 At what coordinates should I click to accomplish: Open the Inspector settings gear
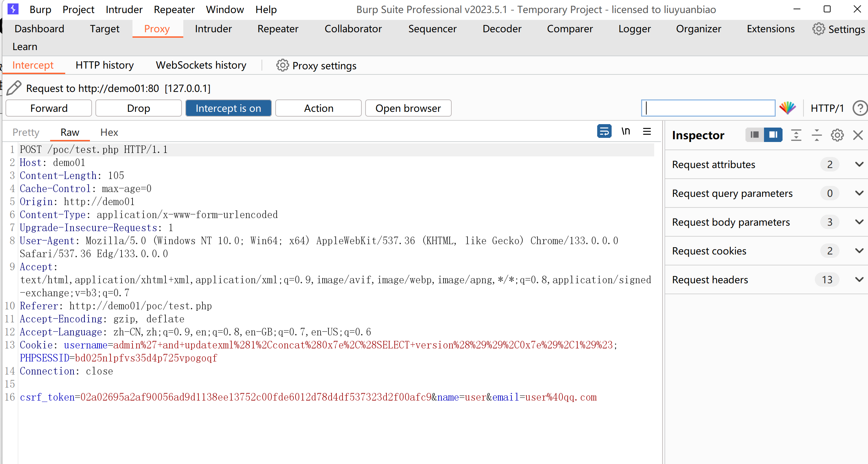(x=837, y=135)
